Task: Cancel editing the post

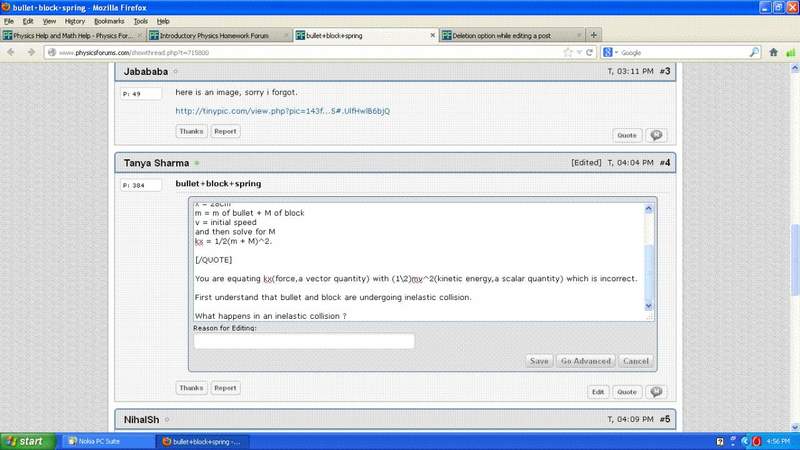Action: [x=636, y=361]
